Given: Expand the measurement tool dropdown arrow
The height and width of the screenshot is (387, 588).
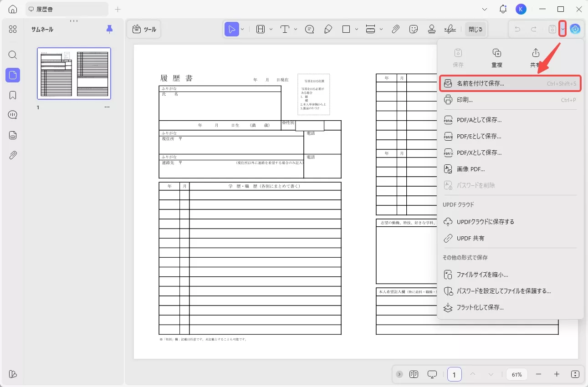Looking at the screenshot, I should pyautogui.click(x=381, y=29).
